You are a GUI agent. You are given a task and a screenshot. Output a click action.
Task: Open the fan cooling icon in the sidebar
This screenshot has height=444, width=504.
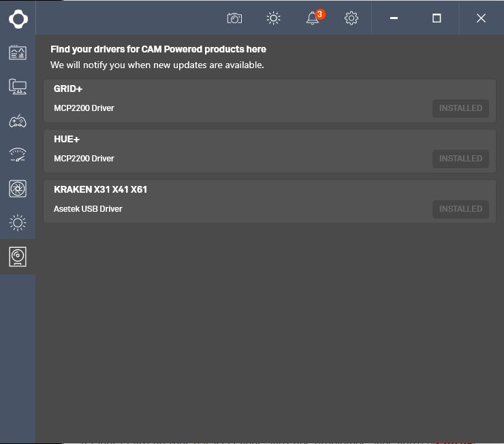tap(18, 189)
